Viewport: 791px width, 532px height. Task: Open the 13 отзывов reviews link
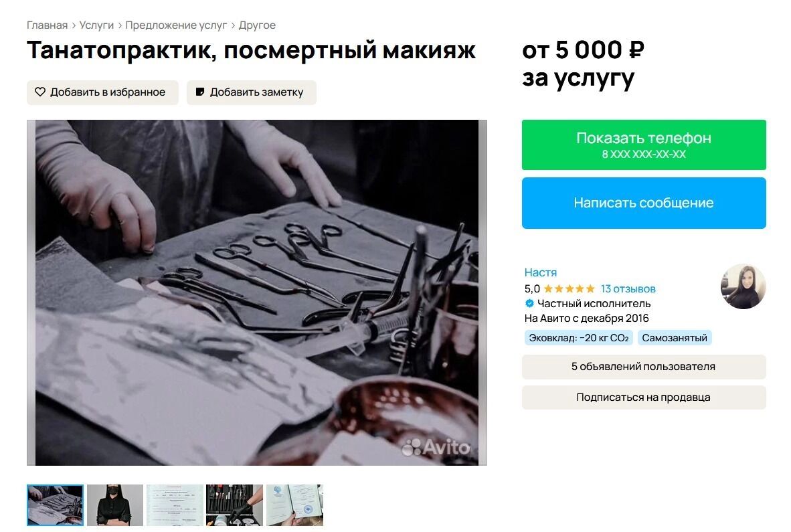click(628, 289)
